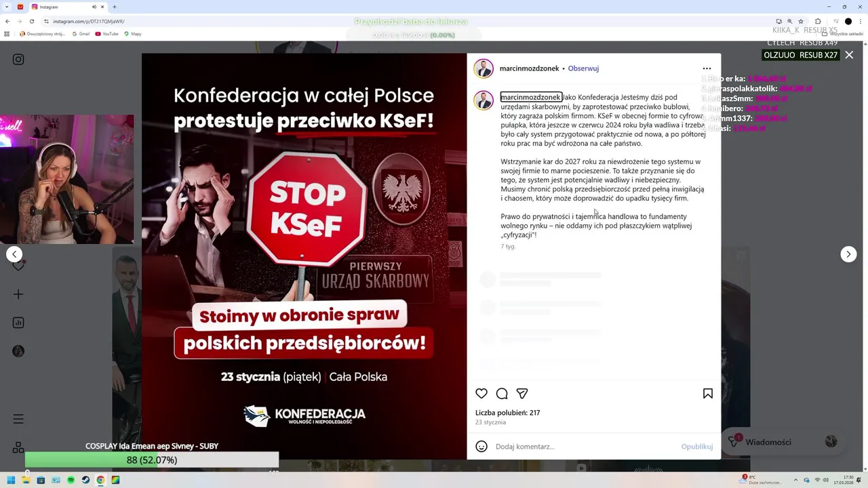The height and width of the screenshot is (488, 868).
Task: Click the disabled Opublikuj button
Action: pos(697,447)
